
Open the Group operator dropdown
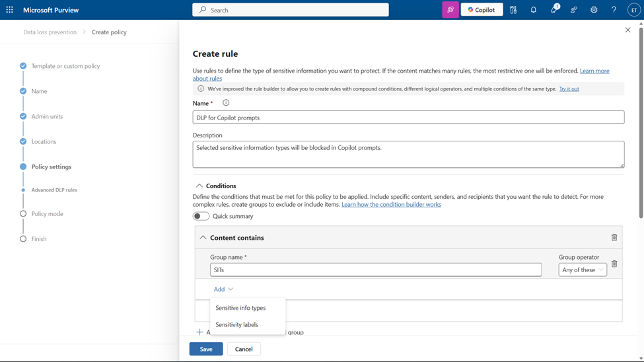tap(583, 270)
